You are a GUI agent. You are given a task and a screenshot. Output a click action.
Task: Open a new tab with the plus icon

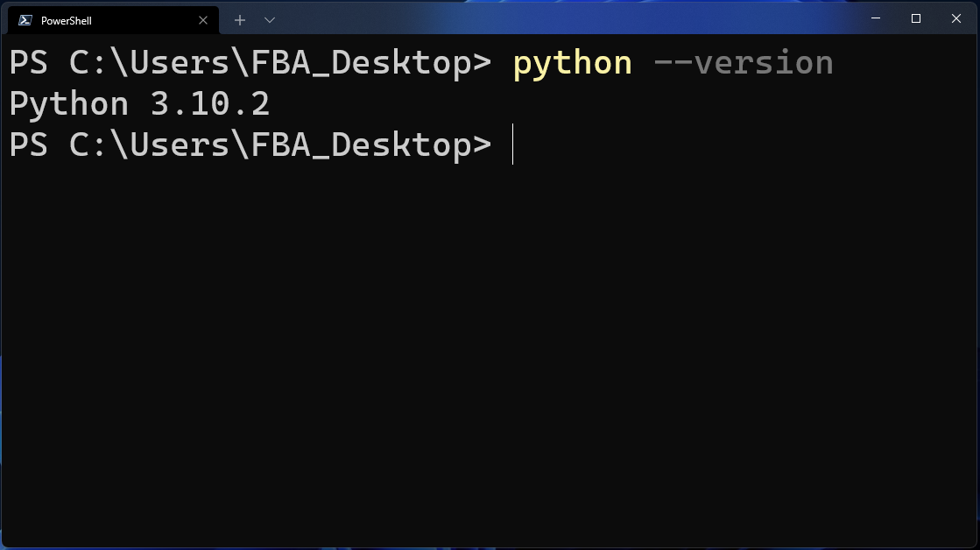239,19
